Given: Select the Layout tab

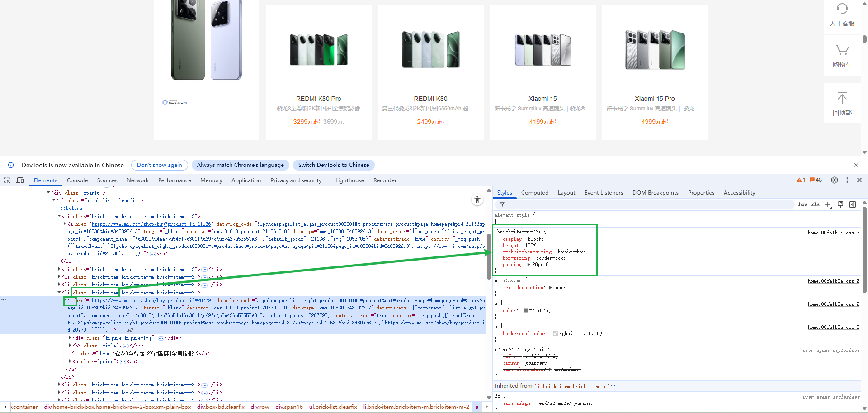Looking at the screenshot, I should (x=566, y=193).
